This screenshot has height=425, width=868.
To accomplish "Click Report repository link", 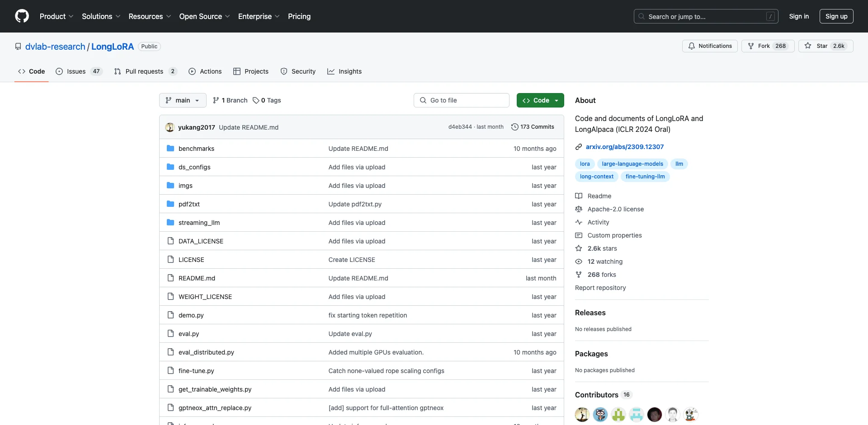I will pos(600,288).
